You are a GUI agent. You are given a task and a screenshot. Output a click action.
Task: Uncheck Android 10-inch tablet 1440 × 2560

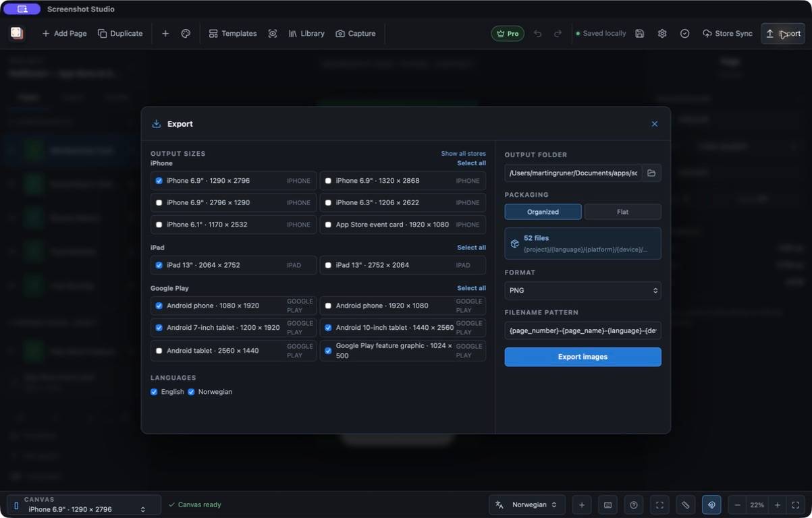click(x=328, y=328)
